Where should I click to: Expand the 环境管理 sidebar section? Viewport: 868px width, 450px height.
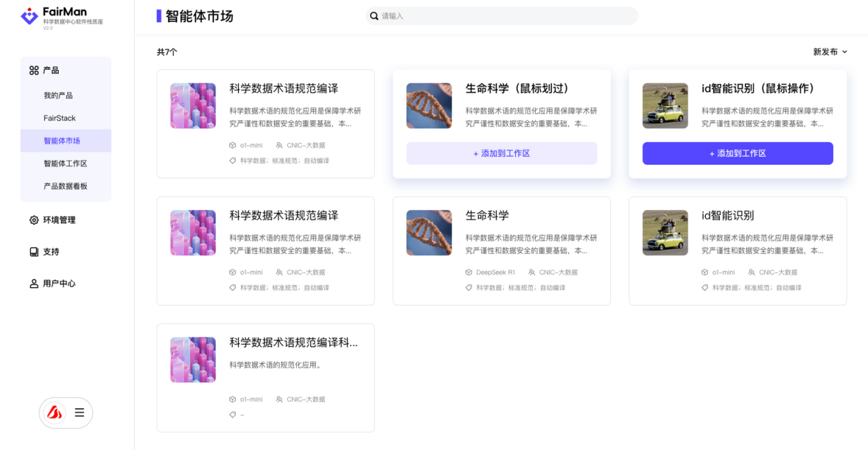tap(59, 220)
